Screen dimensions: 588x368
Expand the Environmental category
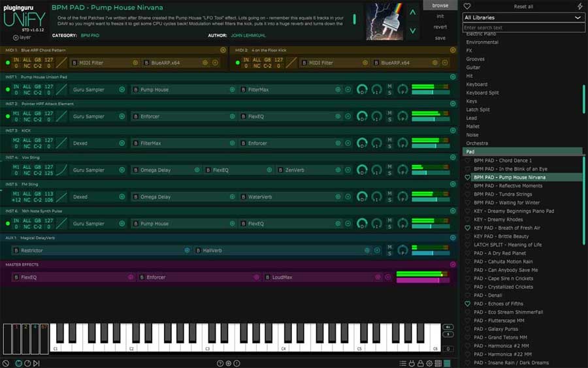pos(482,42)
